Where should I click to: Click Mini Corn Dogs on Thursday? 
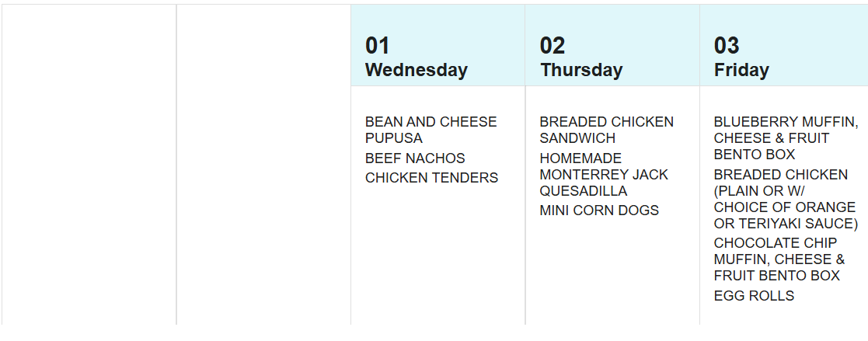[x=599, y=211]
